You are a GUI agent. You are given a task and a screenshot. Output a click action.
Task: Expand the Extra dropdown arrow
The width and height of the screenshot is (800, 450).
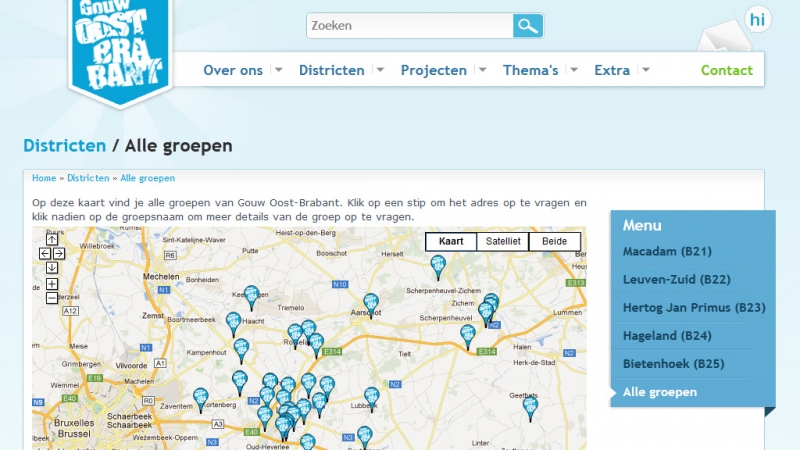pyautogui.click(x=645, y=70)
